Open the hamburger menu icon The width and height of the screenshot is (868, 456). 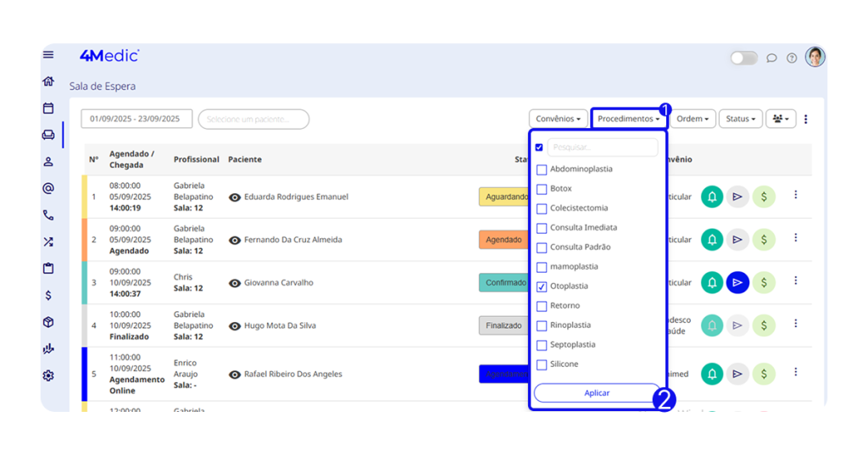pyautogui.click(x=48, y=55)
